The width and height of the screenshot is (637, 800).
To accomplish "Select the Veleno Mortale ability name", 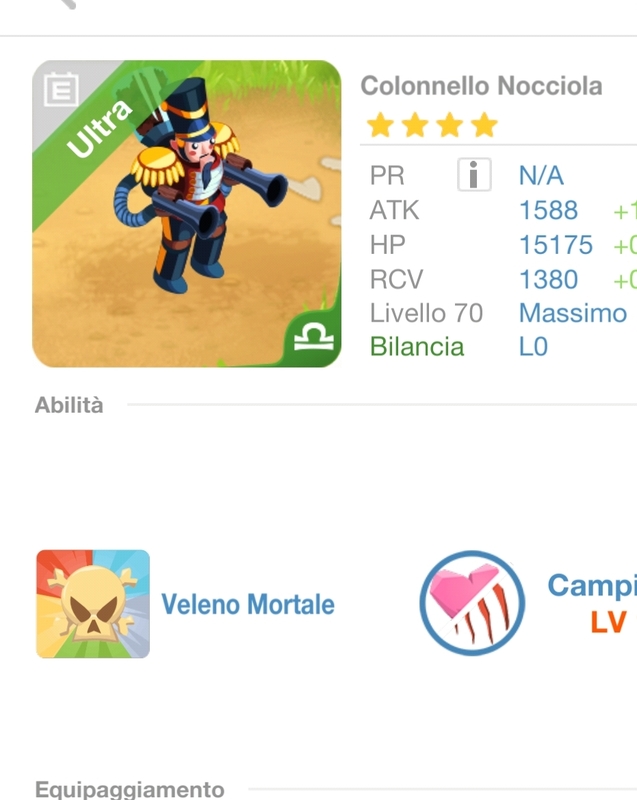I will pyautogui.click(x=248, y=605).
